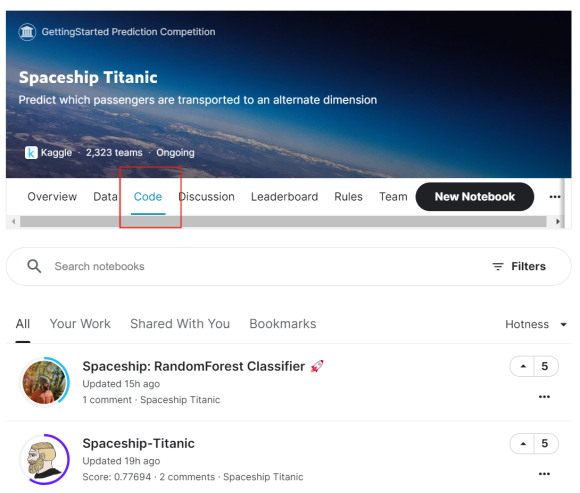Open the Team tab

point(393,197)
